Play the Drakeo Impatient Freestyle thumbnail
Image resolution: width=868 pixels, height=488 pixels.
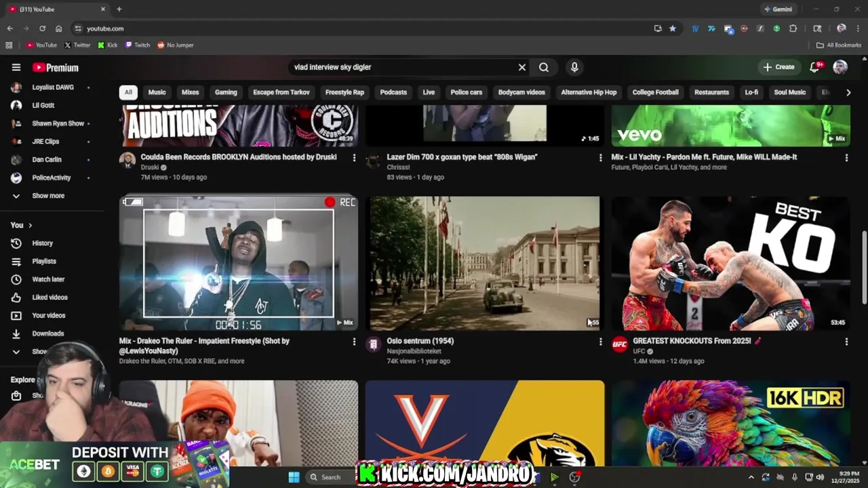[239, 264]
